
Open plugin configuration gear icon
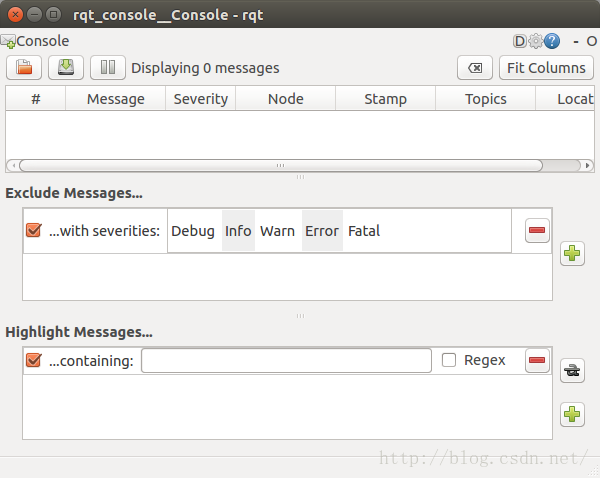[x=536, y=41]
